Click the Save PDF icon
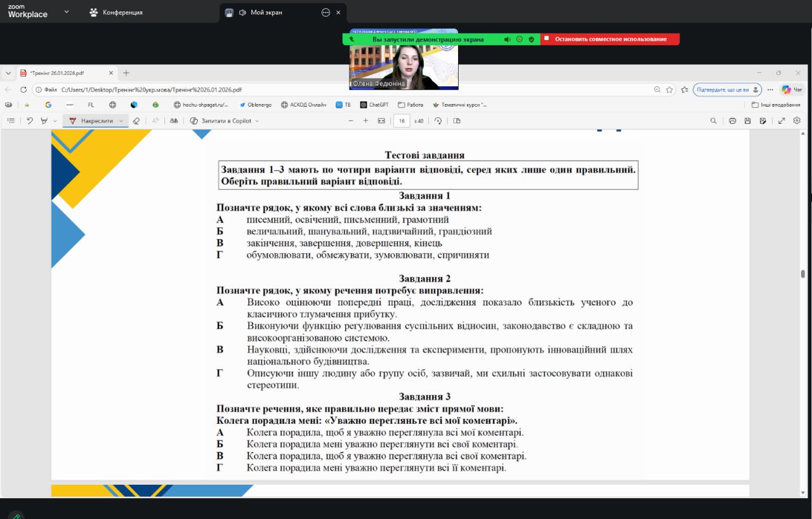The image size is (812, 519). pyautogui.click(x=747, y=121)
